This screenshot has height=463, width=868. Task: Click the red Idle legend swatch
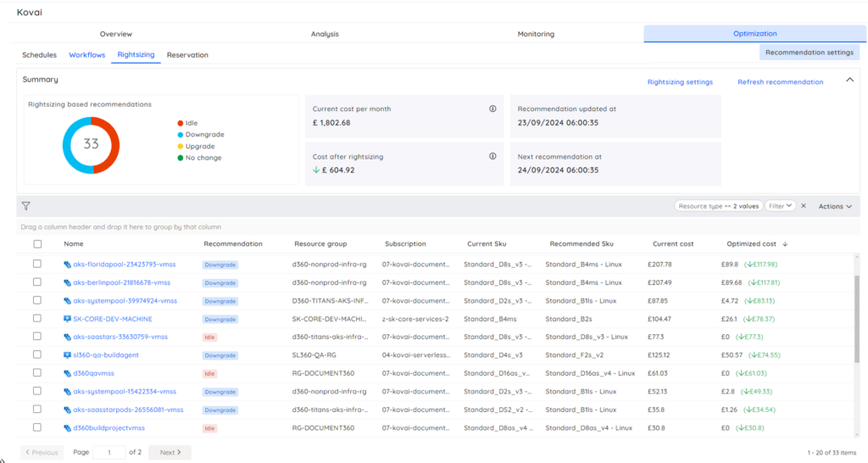[181, 123]
